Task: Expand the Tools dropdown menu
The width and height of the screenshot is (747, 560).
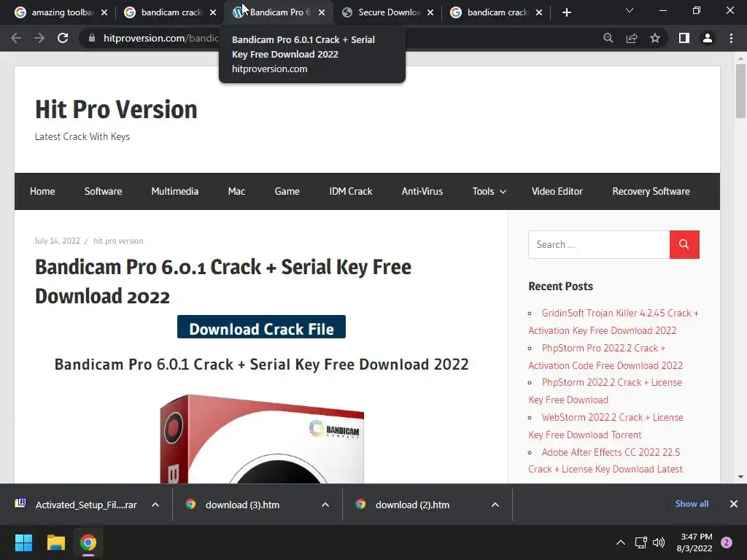Action: coord(489,192)
